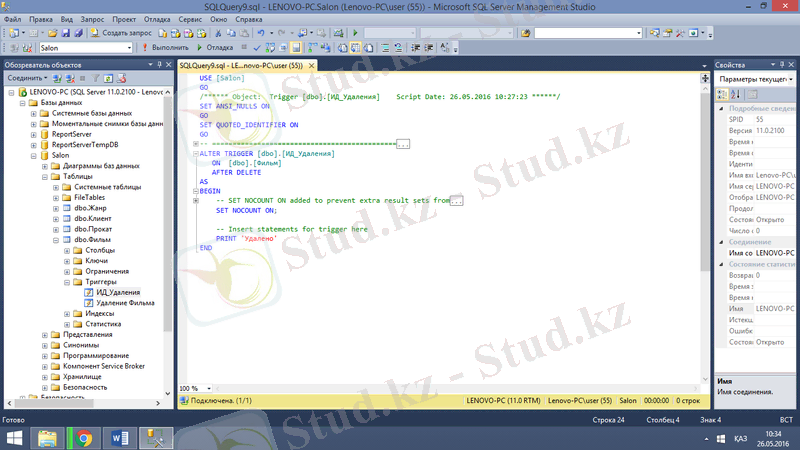Click the Windows Start button
The width and height of the screenshot is (800, 450).
tap(14, 438)
